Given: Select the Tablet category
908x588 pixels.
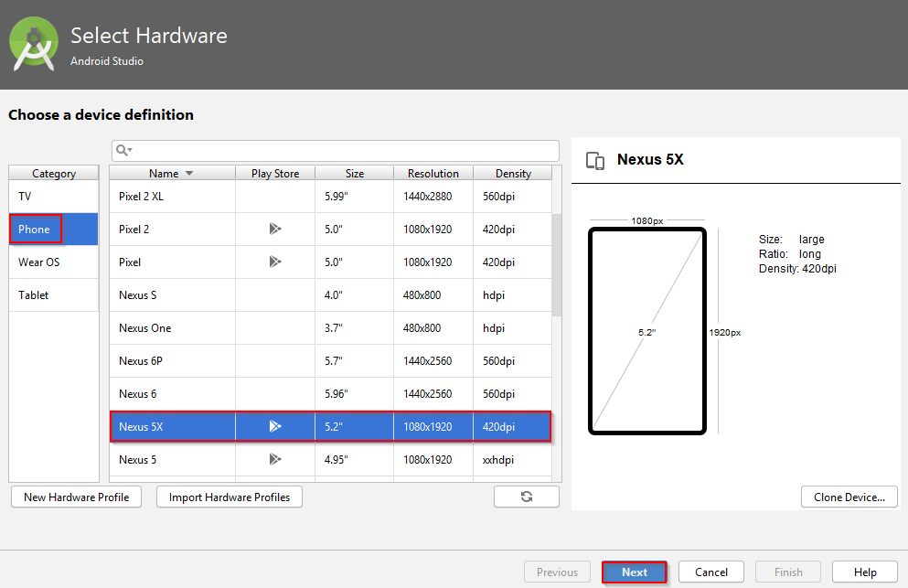Looking at the screenshot, I should 53,294.
